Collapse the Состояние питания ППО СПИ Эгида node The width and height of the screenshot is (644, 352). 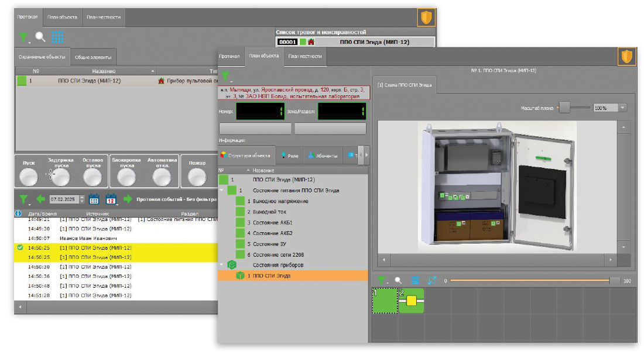pyautogui.click(x=221, y=191)
